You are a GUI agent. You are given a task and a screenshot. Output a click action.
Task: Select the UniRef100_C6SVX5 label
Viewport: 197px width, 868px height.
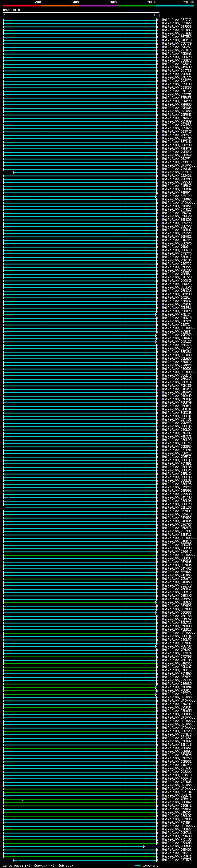177,132
